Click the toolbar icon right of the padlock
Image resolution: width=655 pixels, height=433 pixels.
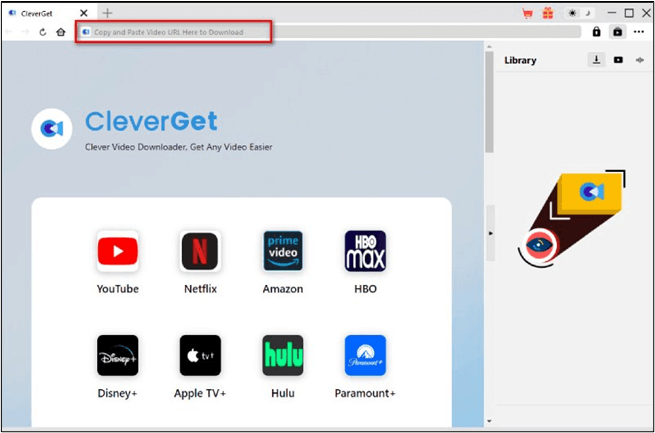(617, 32)
